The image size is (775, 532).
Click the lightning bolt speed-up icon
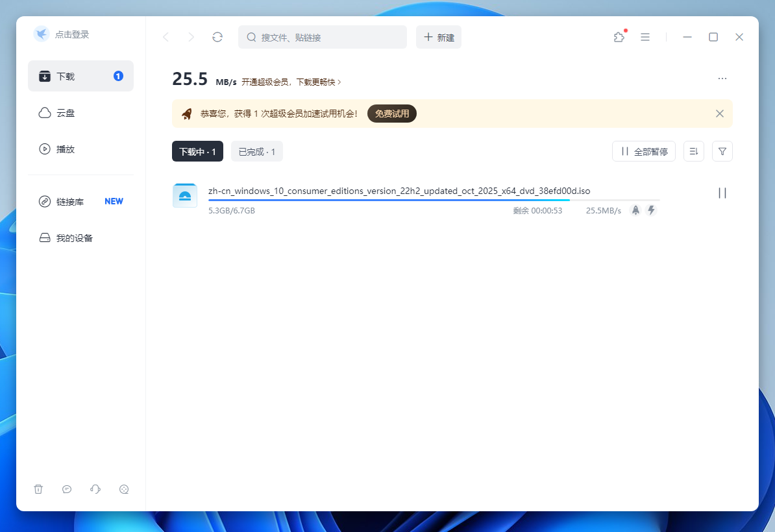pyautogui.click(x=652, y=210)
